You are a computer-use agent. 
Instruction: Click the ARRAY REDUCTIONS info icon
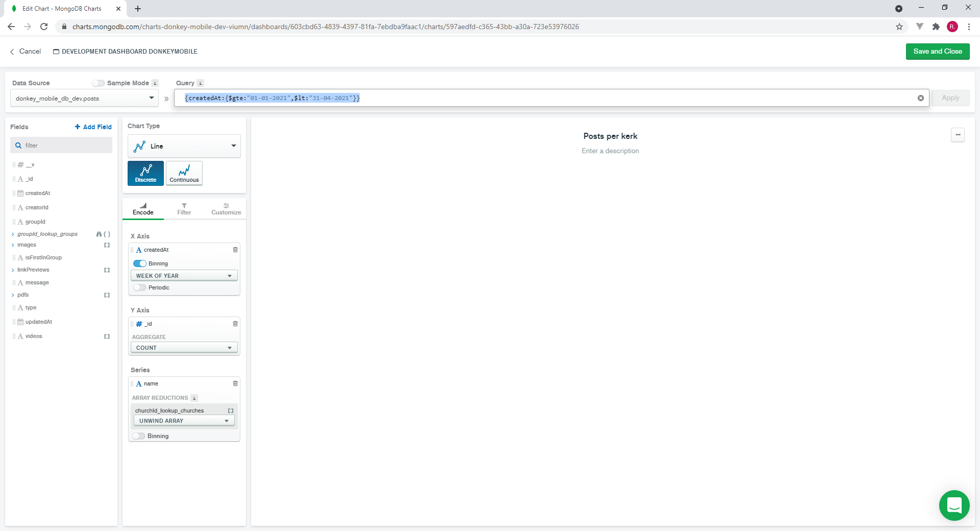tap(194, 398)
